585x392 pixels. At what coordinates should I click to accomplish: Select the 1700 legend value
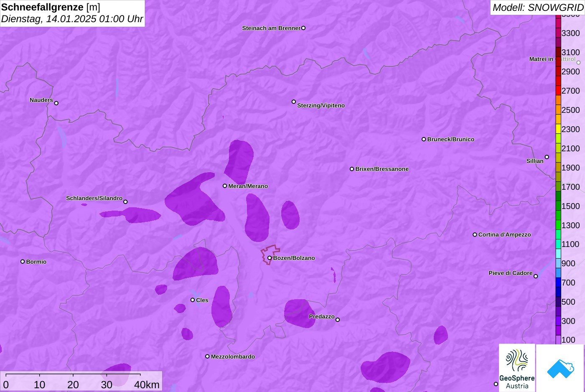tap(571, 187)
